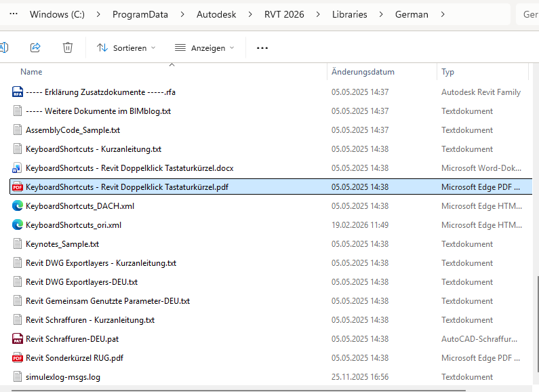The image size is (539, 392).
Task: Open the Anzeigen view dropdown
Action: 204,47
